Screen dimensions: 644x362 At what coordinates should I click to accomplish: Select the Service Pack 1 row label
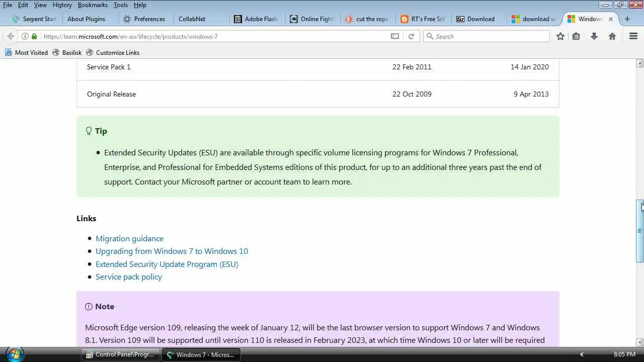pos(109,67)
